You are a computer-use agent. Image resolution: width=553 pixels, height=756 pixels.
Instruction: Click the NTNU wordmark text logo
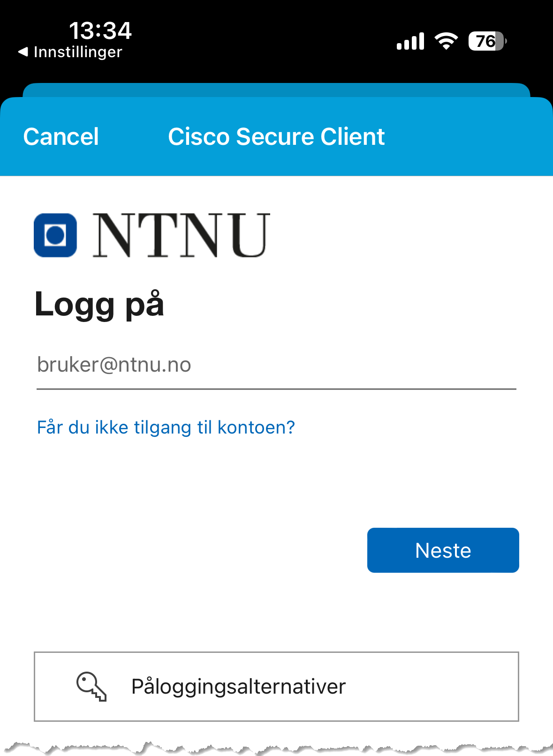click(181, 235)
